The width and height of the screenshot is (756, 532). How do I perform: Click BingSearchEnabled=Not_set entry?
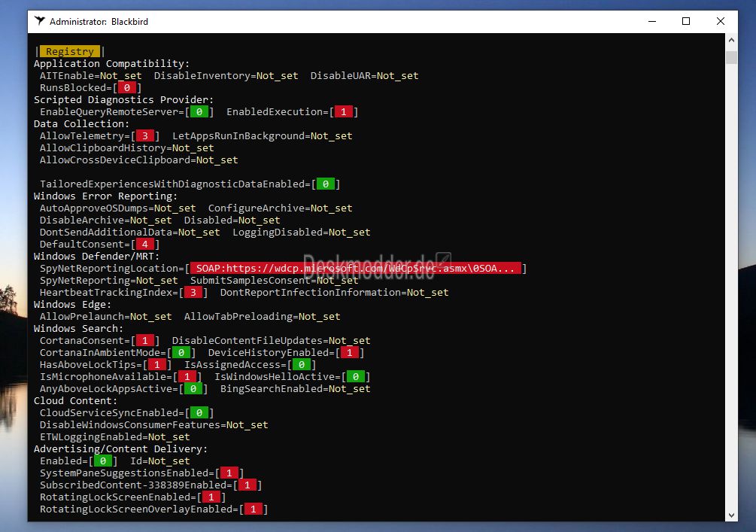[x=296, y=389]
